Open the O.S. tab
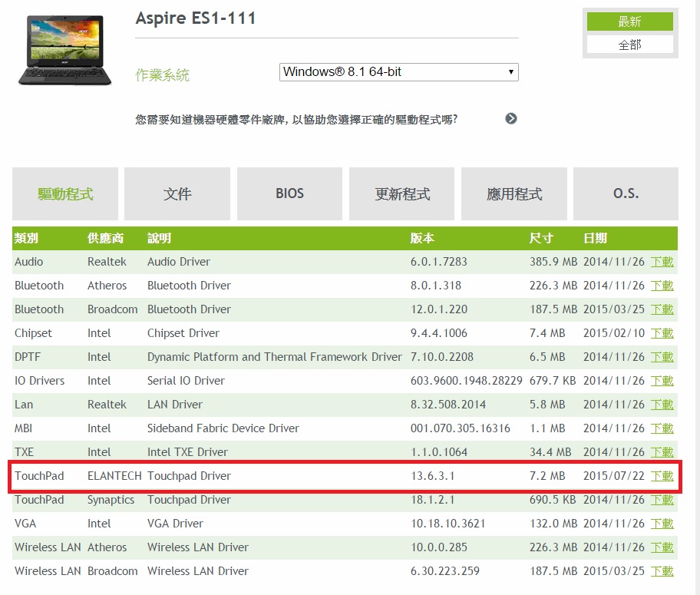The image size is (700, 595). coord(626,194)
